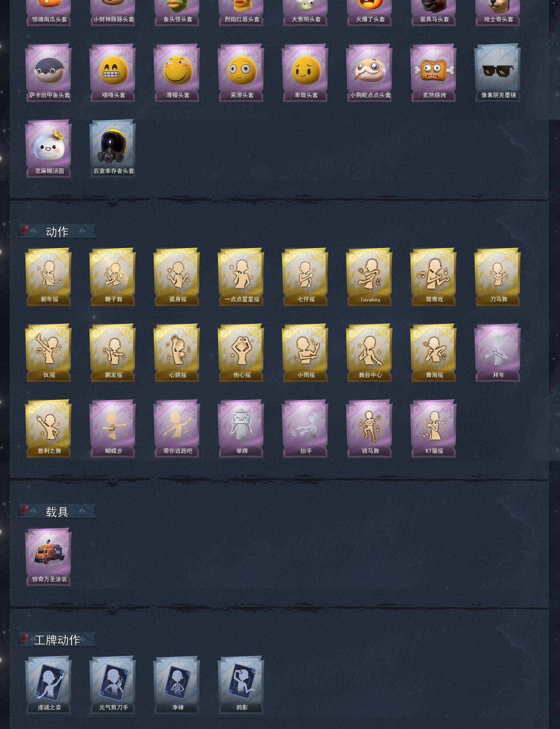
Task: Select the 鸦影 card pose
Action: point(241,685)
